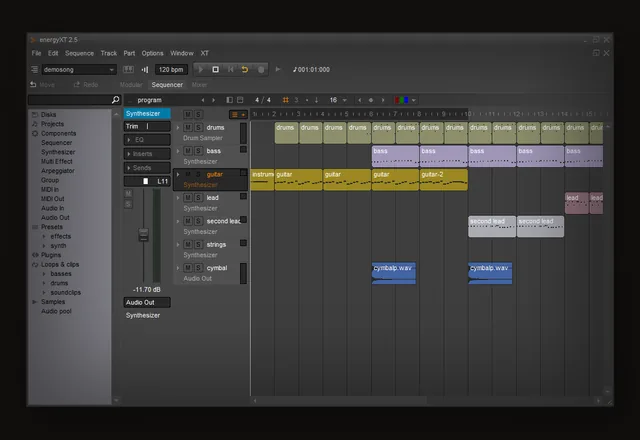Screen dimensions: 640x440
Task: Click the 120 bpm tempo field
Action: pyautogui.click(x=171, y=69)
